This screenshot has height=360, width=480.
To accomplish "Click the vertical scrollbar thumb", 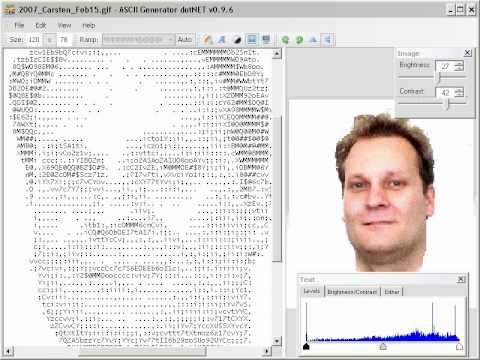I will click(x=277, y=188).
